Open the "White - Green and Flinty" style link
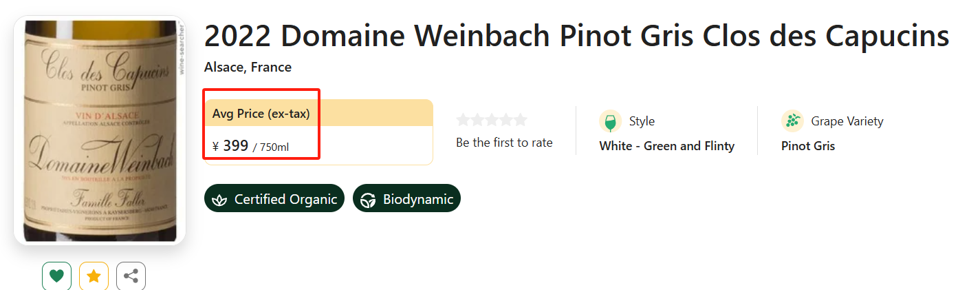Image resolution: width=980 pixels, height=290 pixels. coord(666,146)
